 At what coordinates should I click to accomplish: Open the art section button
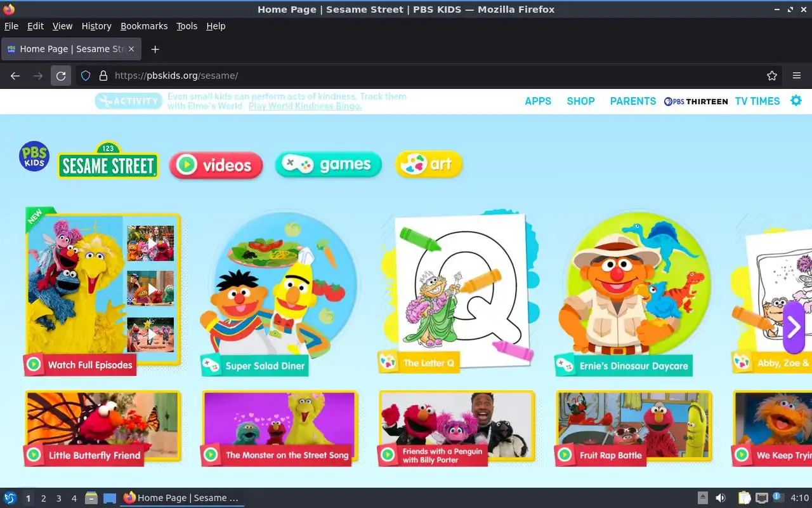429,164
